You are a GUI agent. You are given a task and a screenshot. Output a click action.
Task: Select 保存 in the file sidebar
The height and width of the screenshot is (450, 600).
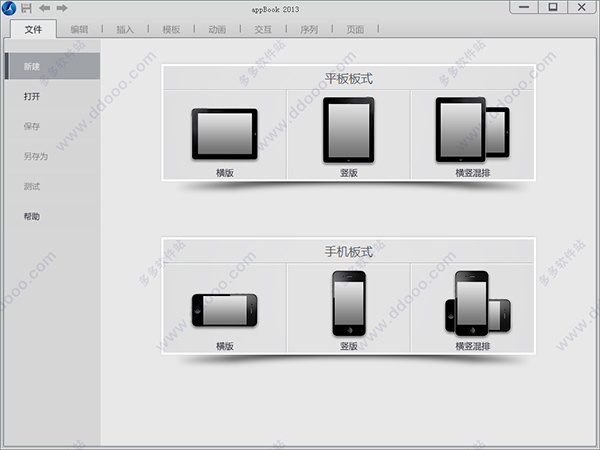32,126
